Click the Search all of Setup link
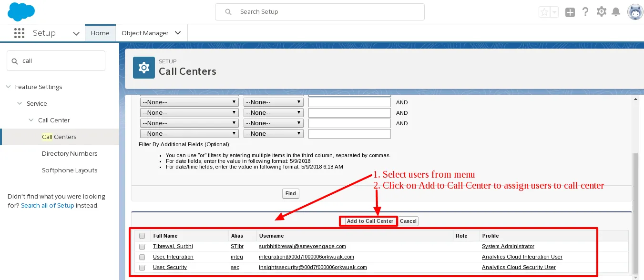Screen dimensions: 644x280 [x=48, y=206]
